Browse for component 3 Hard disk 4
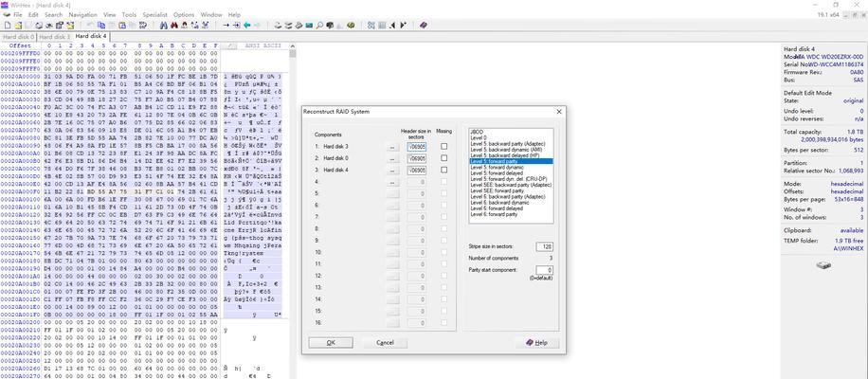Viewport: 868px width, 379px height. coord(392,170)
